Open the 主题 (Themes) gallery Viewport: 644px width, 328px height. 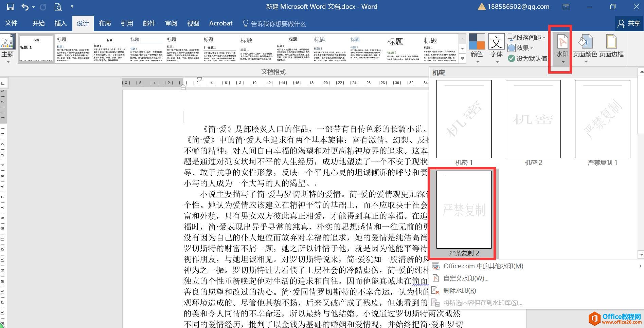click(x=8, y=47)
